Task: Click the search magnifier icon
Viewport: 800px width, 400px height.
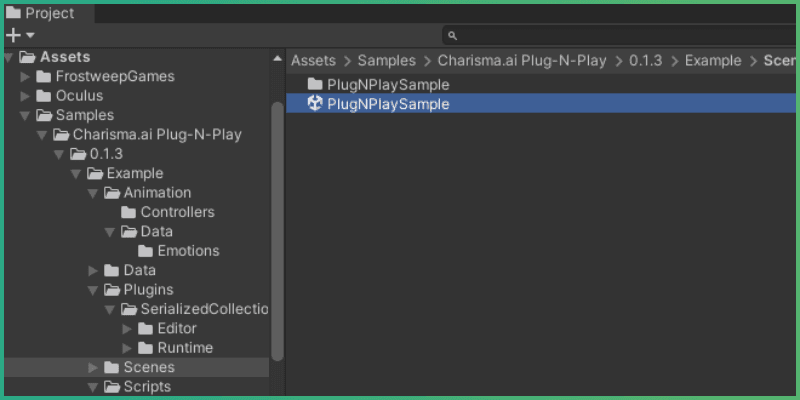Action: 452,36
